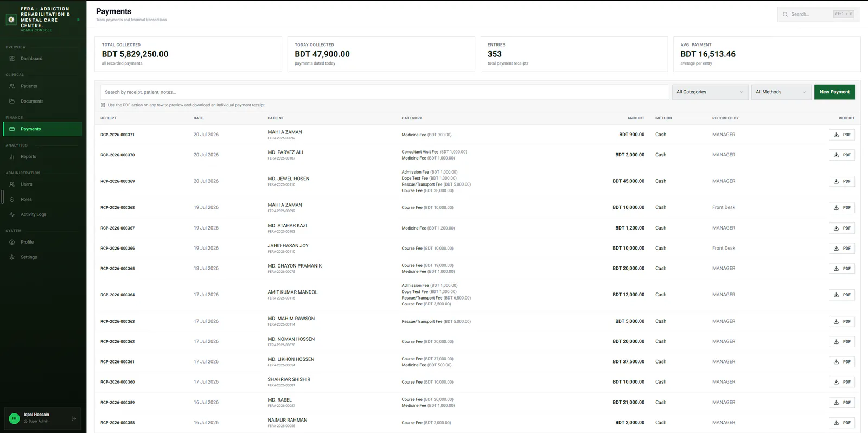This screenshot has width=868, height=433.
Task: Select Payments in the sidebar
Action: point(42,129)
